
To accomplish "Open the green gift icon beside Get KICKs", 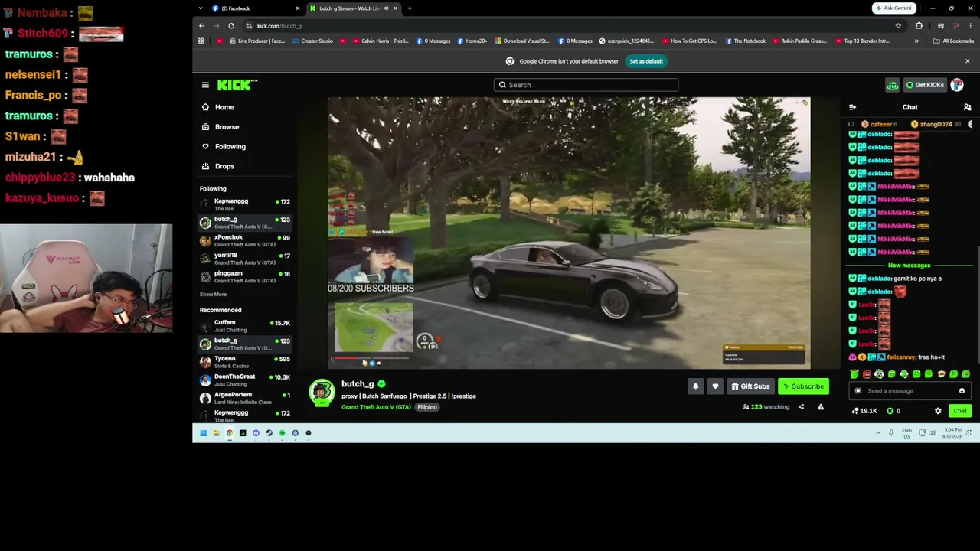I will pyautogui.click(x=892, y=85).
